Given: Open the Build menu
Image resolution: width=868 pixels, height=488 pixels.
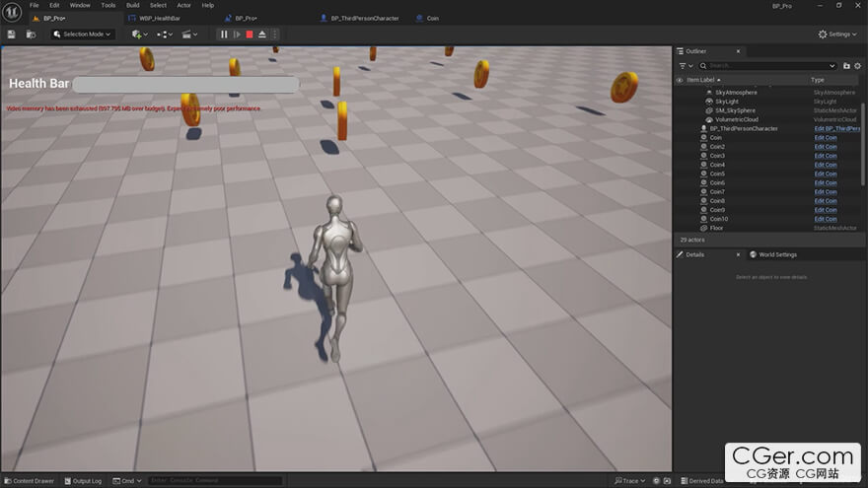Looking at the screenshot, I should coord(132,5).
